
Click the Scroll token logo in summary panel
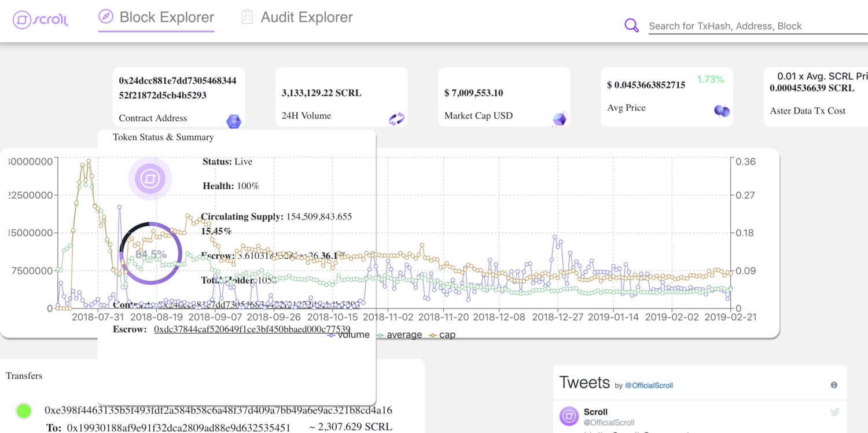150,179
